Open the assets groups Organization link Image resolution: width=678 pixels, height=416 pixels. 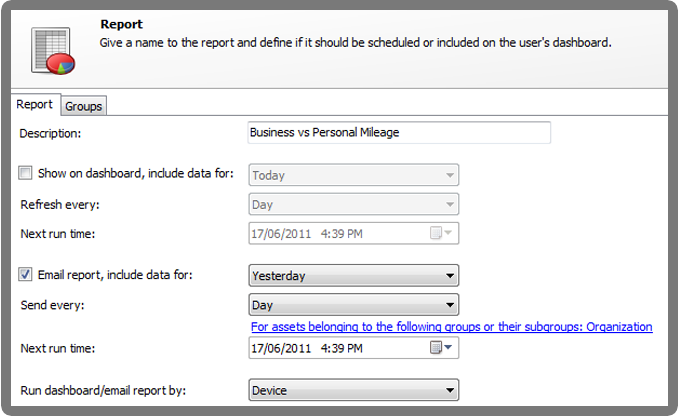[451, 327]
